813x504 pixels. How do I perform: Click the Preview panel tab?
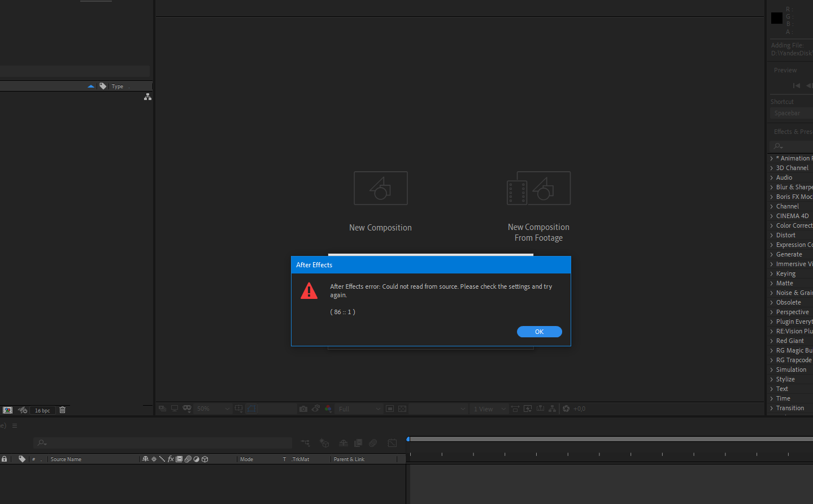pos(785,70)
